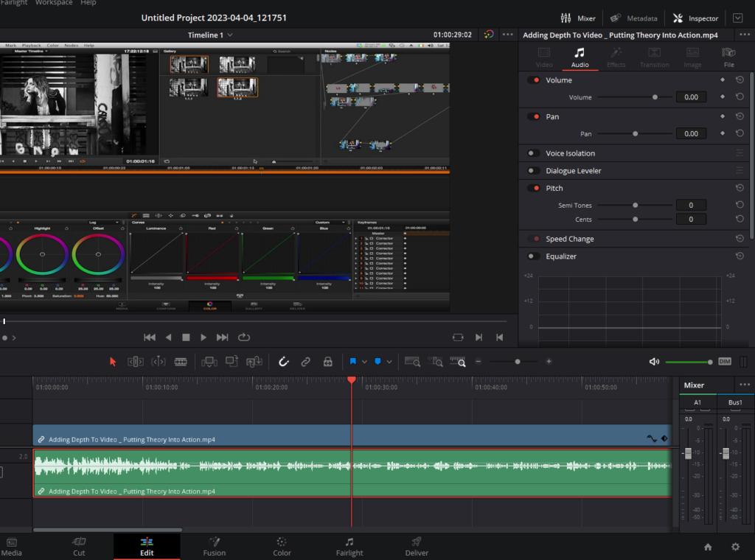This screenshot has width=755, height=560.
Task: Reset the Volume section in Inspector
Action: [740, 80]
